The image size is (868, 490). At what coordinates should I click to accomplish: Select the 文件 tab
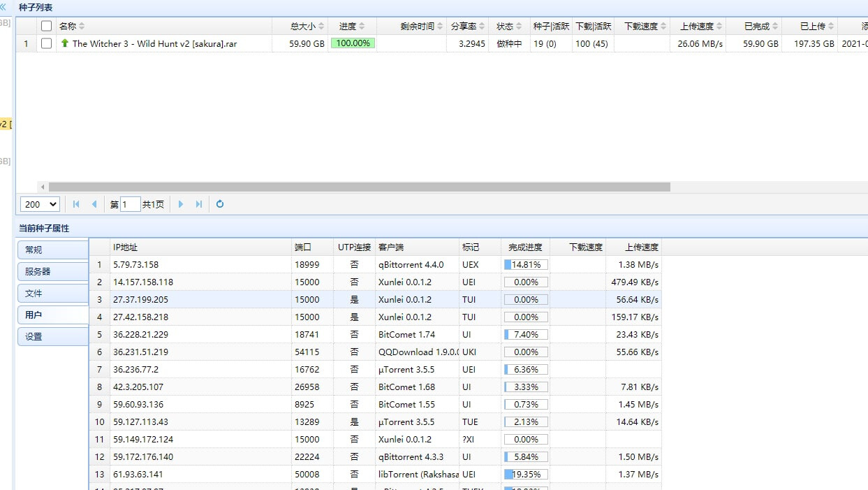52,293
